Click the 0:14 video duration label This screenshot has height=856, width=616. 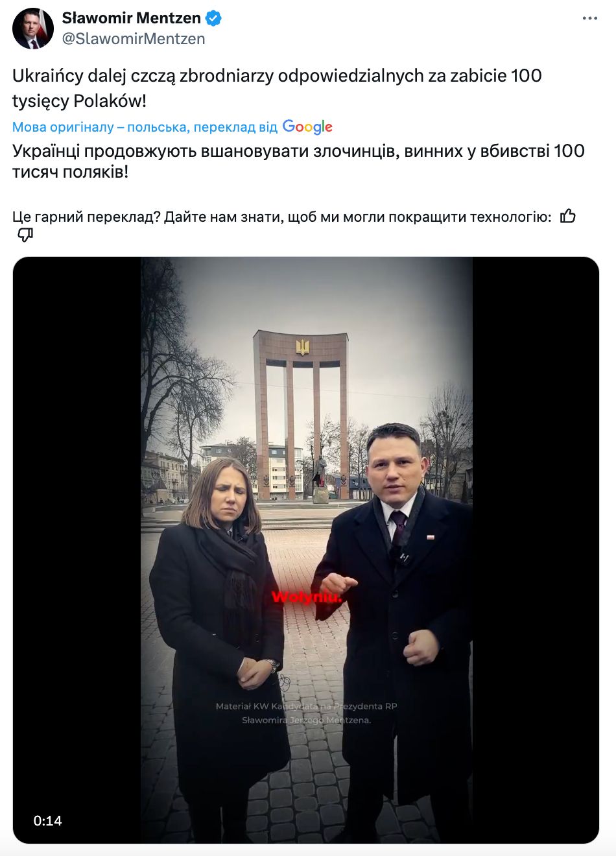coord(48,820)
